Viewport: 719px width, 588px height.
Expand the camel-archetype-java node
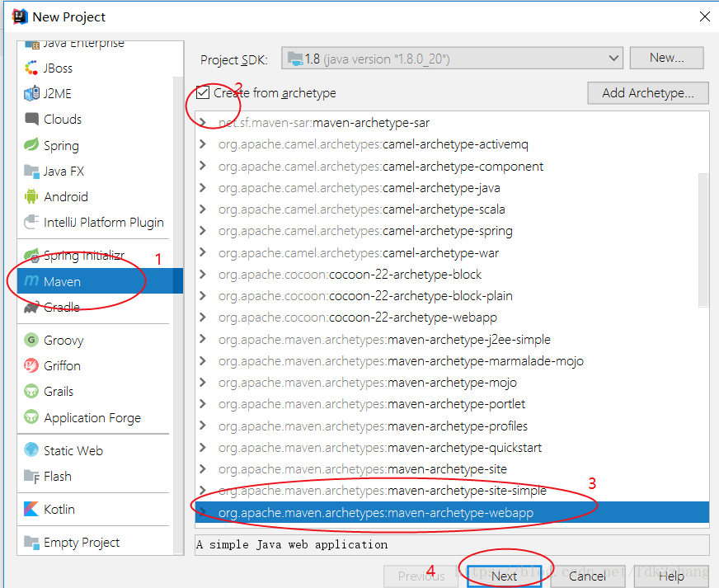[202, 187]
